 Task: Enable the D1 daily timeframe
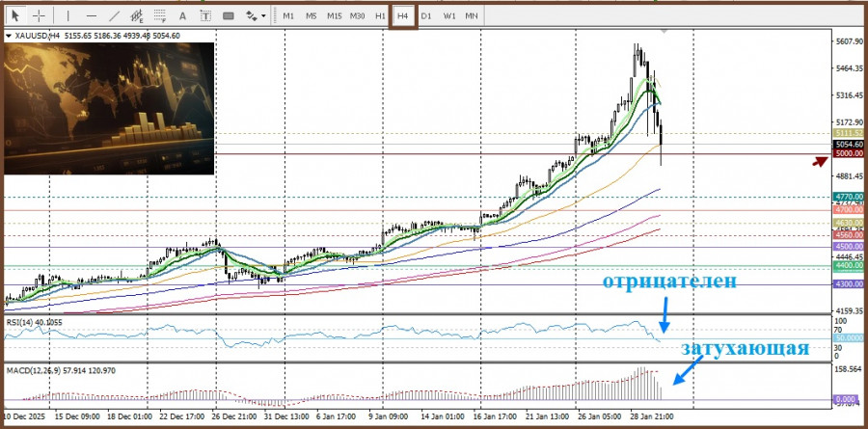pos(425,15)
